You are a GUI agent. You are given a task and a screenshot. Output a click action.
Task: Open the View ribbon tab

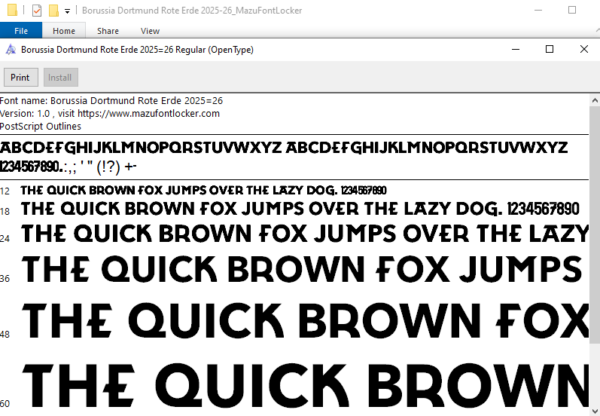tap(150, 31)
